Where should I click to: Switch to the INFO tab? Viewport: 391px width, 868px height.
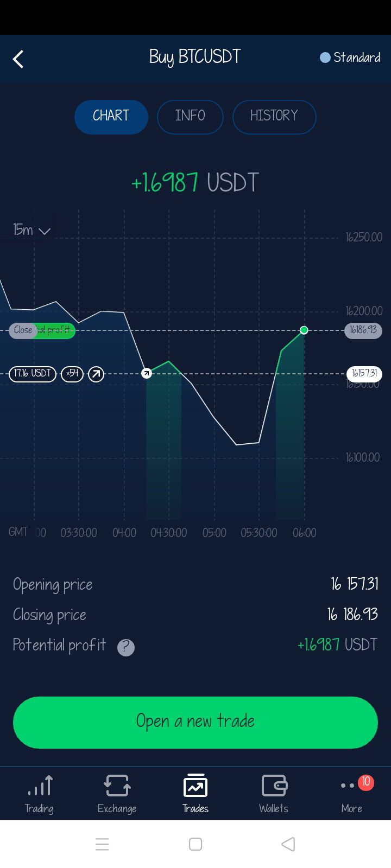pyautogui.click(x=190, y=117)
